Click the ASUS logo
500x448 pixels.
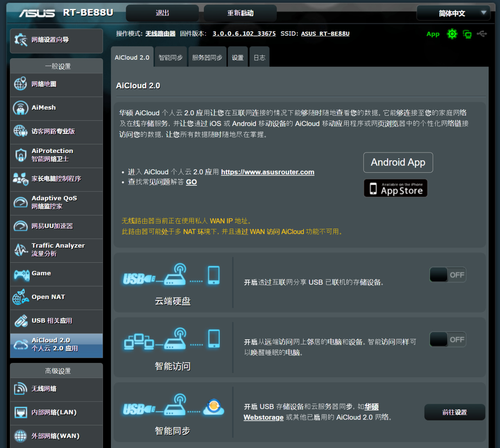[37, 13]
